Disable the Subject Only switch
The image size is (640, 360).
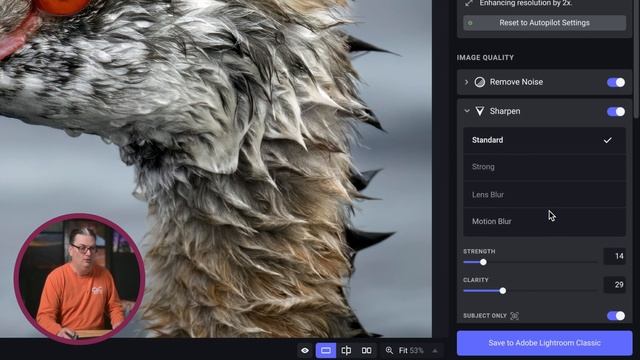pos(616,316)
